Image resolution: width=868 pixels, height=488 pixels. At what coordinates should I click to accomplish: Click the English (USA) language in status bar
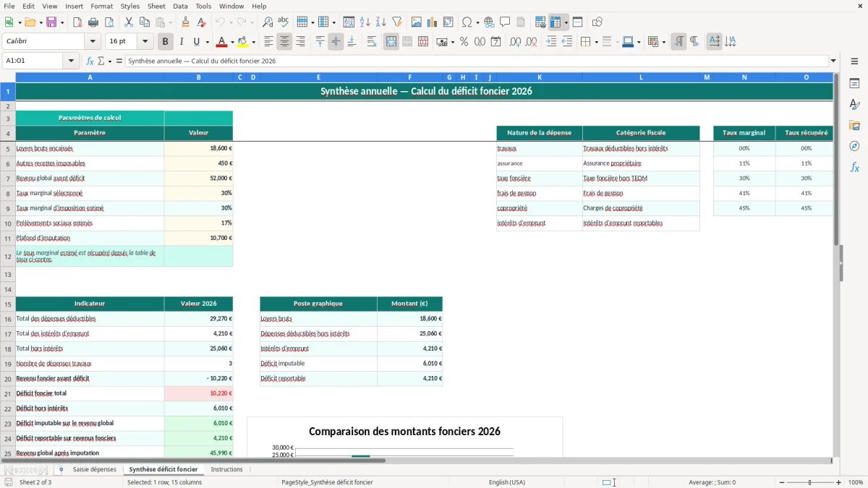507,482
